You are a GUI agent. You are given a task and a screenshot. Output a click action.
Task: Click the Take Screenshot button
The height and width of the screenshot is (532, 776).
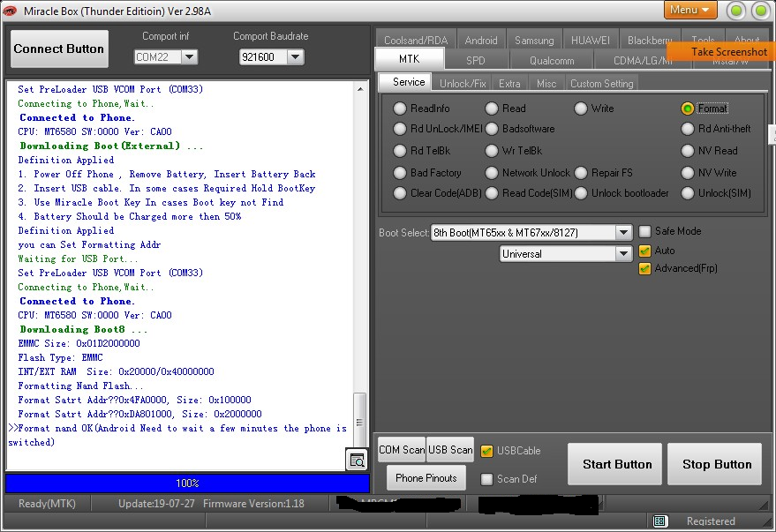(x=721, y=51)
